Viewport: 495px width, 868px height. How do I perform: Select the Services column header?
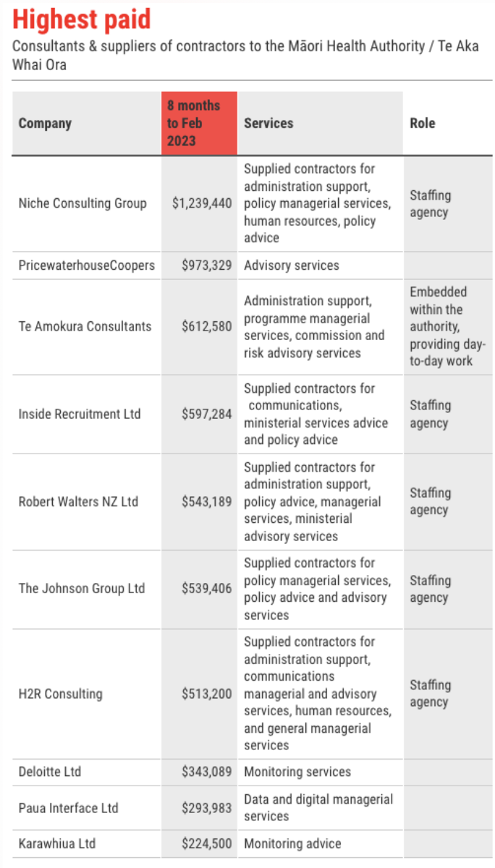point(268,123)
